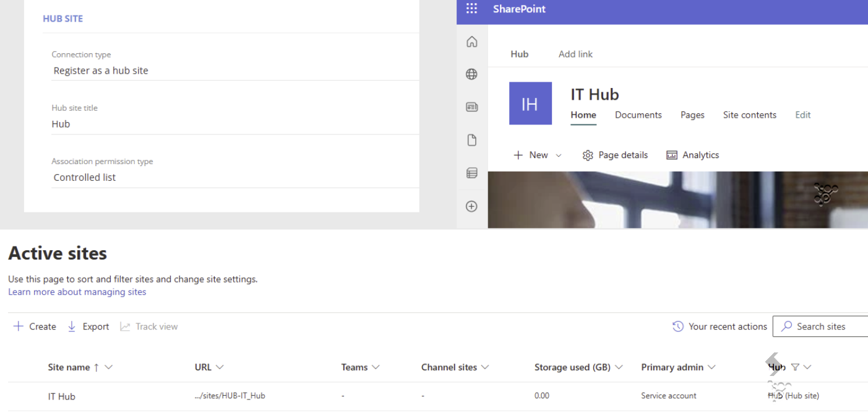Click the Hub column filter funnel icon
This screenshot has width=868, height=415.
pyautogui.click(x=795, y=367)
